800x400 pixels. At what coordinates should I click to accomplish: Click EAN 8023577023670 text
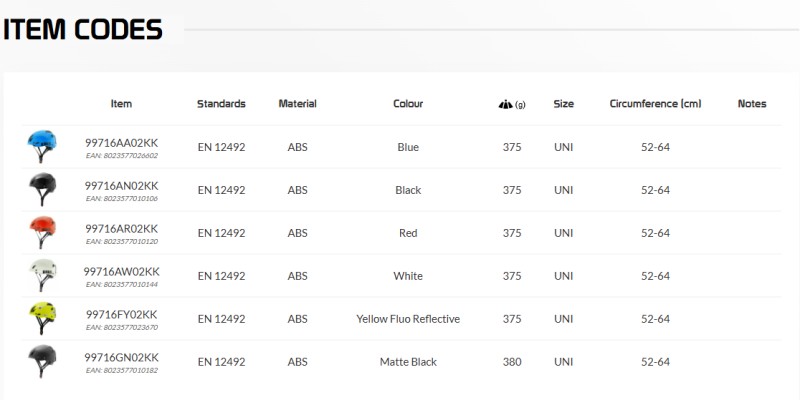pyautogui.click(x=121, y=327)
